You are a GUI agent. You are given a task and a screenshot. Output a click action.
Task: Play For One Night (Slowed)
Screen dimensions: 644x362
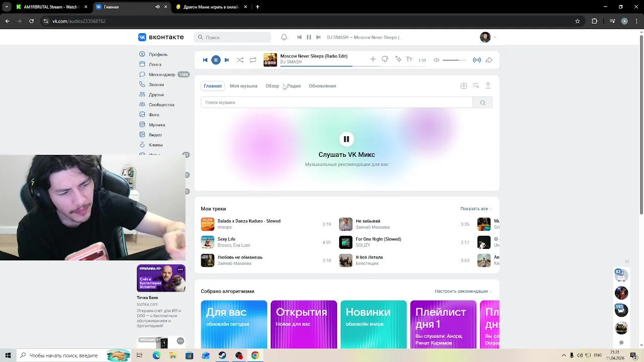[x=405, y=242]
